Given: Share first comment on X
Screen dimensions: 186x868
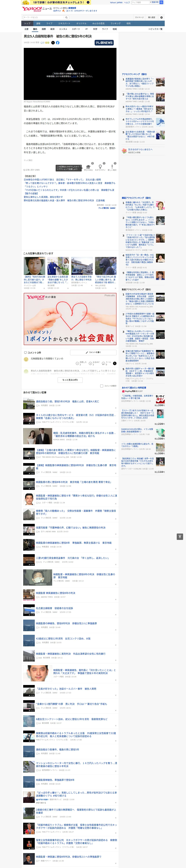Looking at the screenshot, I should 114,363.
